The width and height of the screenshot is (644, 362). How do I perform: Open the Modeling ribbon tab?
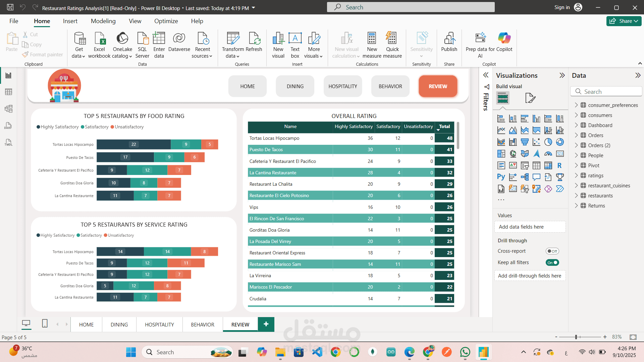103,21
